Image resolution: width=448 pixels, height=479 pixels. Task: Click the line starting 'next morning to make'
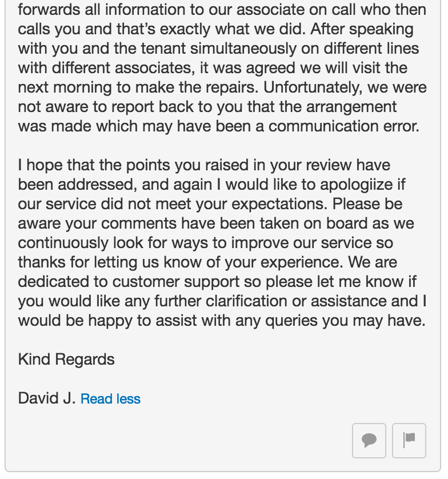pyautogui.click(x=222, y=87)
